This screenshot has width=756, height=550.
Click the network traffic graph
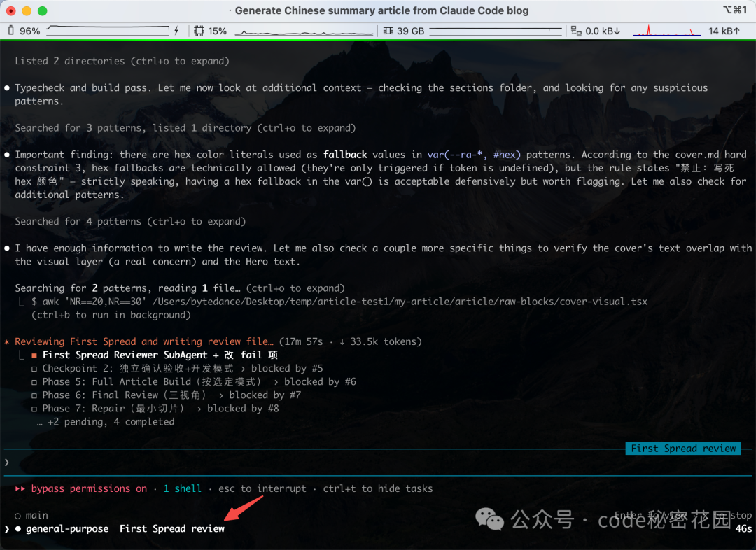tap(667, 31)
